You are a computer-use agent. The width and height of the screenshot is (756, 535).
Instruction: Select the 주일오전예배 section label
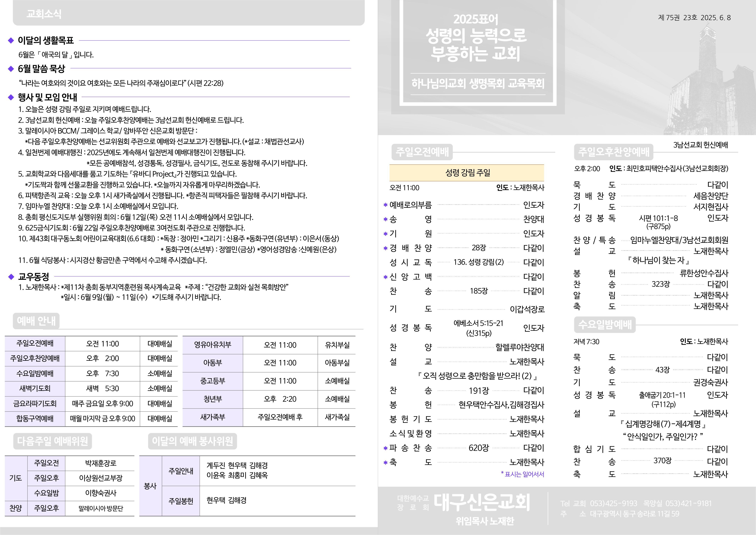point(422,152)
